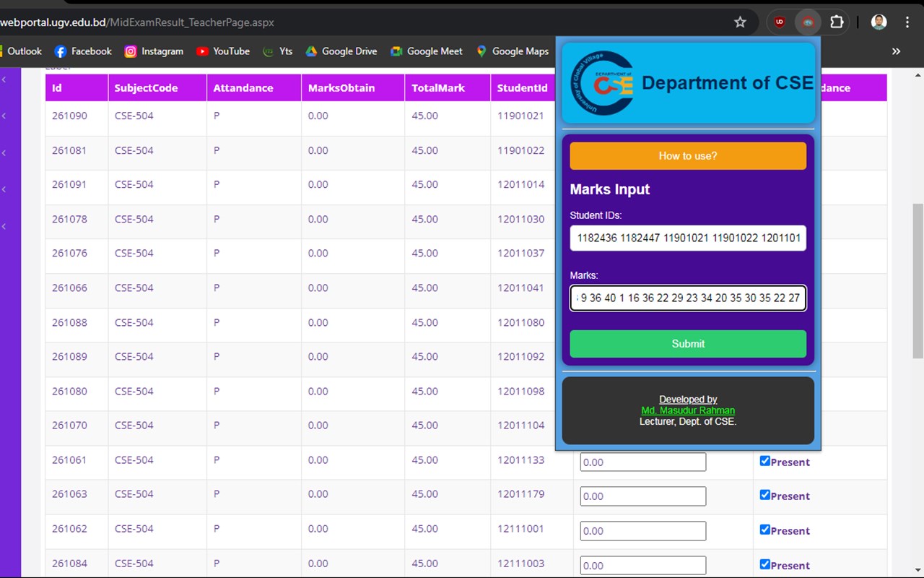Open Instagram bookmark
This screenshot has width=924, height=578.
pos(154,51)
